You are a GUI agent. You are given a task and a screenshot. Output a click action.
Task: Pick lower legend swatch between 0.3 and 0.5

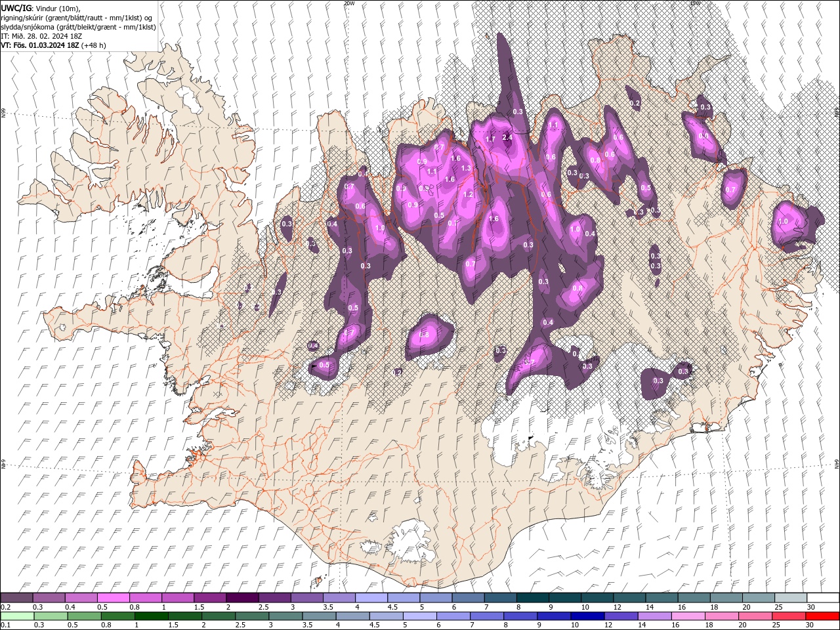(51, 616)
